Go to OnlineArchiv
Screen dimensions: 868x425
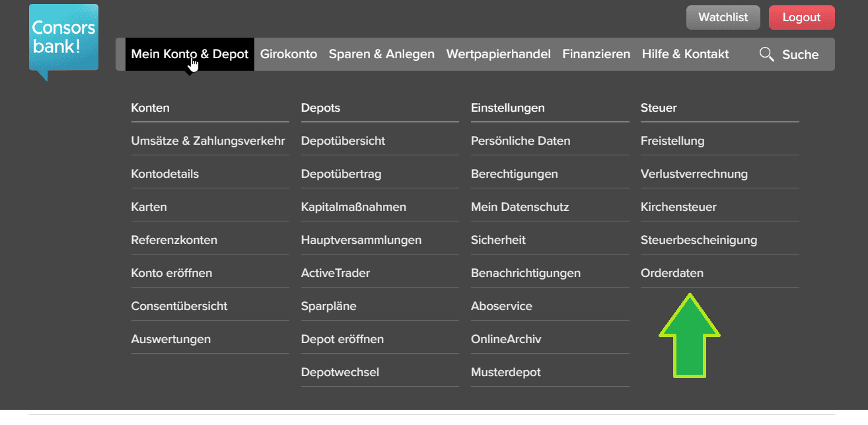[506, 339]
